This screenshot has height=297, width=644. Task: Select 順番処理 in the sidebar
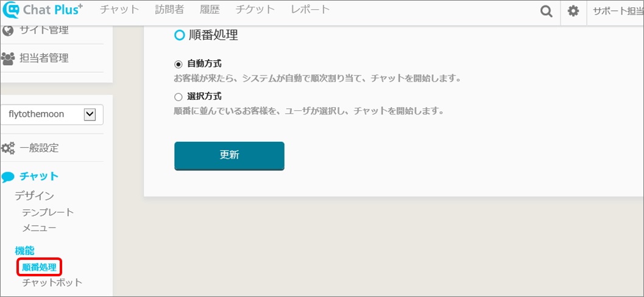(x=39, y=267)
